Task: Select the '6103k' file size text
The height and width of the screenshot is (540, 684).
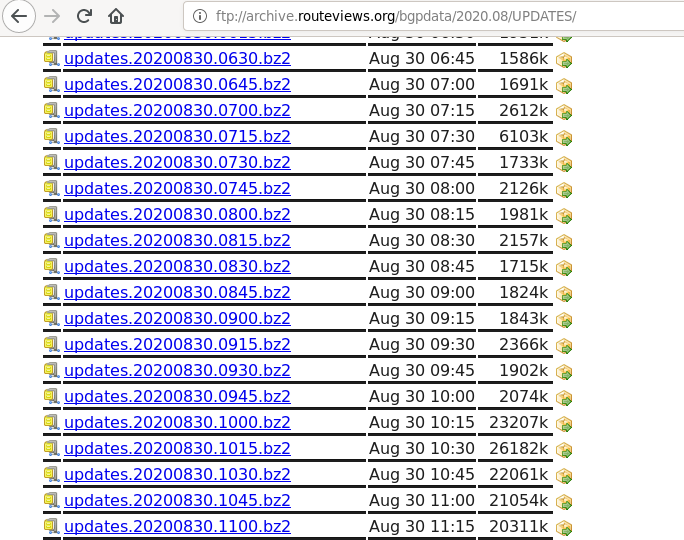Action: (x=523, y=137)
